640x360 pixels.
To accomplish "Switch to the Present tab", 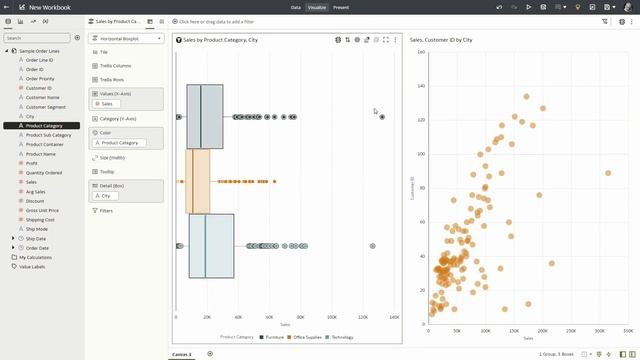I will coord(341,7).
